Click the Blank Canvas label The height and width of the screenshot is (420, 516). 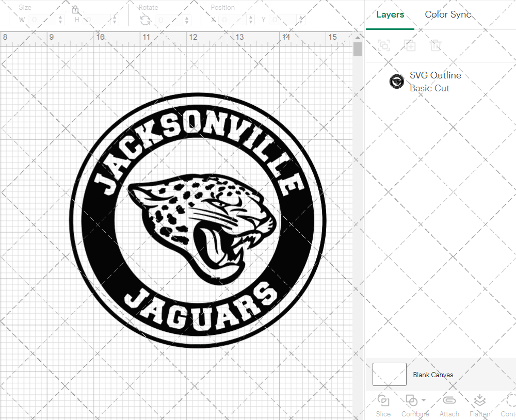(433, 375)
